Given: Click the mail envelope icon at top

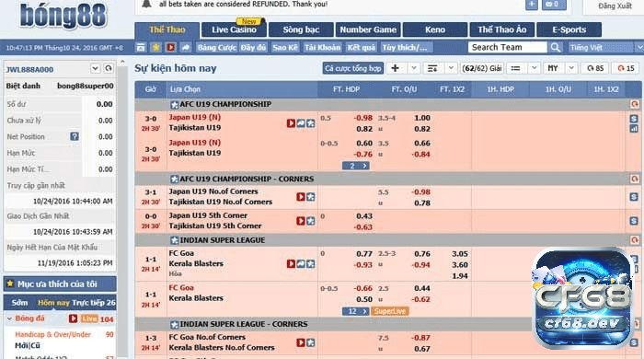Looking at the screenshot, I should click(554, 4).
